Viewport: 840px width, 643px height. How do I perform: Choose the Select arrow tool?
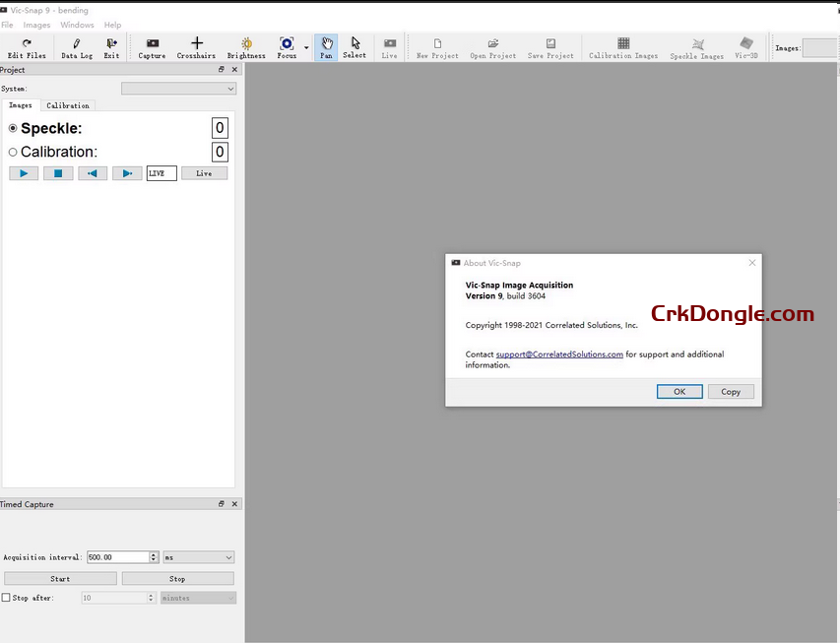355,47
